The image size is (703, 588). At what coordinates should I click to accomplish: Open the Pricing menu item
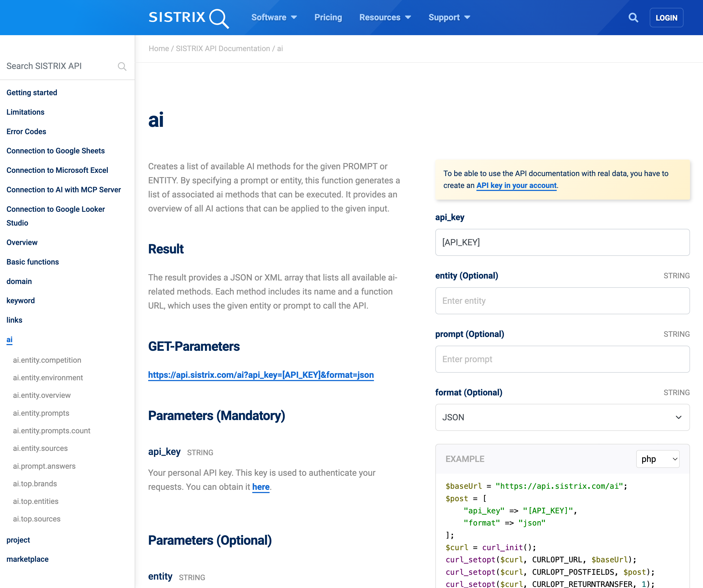coord(328,17)
